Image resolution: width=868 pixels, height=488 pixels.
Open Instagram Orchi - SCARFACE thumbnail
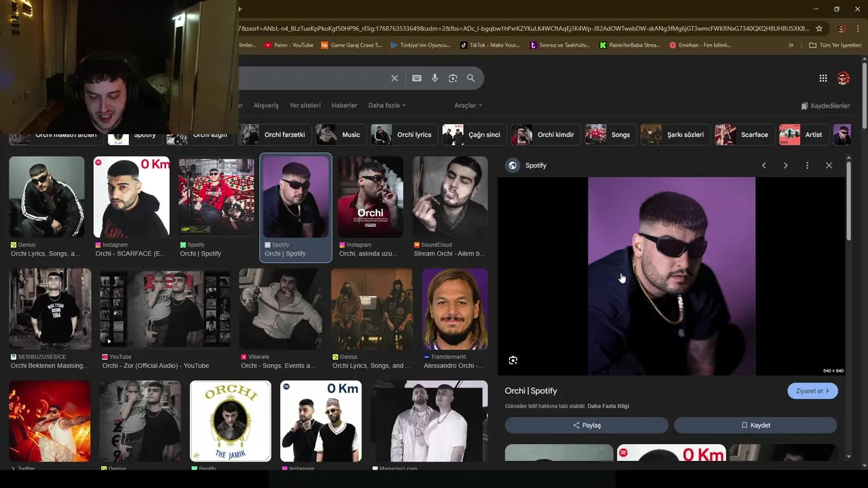click(x=132, y=197)
